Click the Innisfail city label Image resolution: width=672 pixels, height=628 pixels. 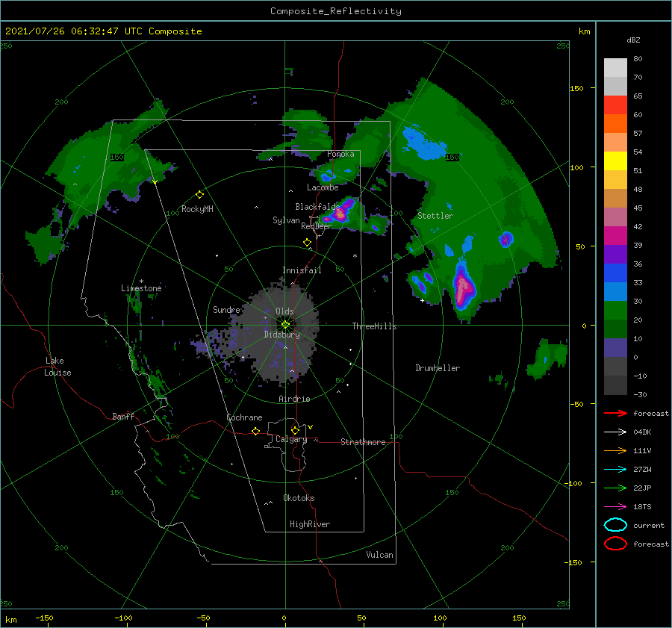[302, 270]
